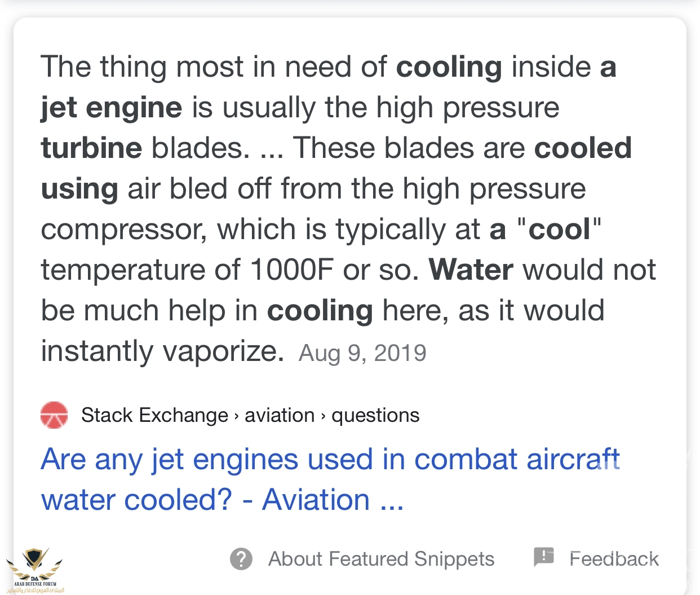Click the bold phrase 'jet engine'
Viewport: 700px width, 595px height.
pos(112,108)
